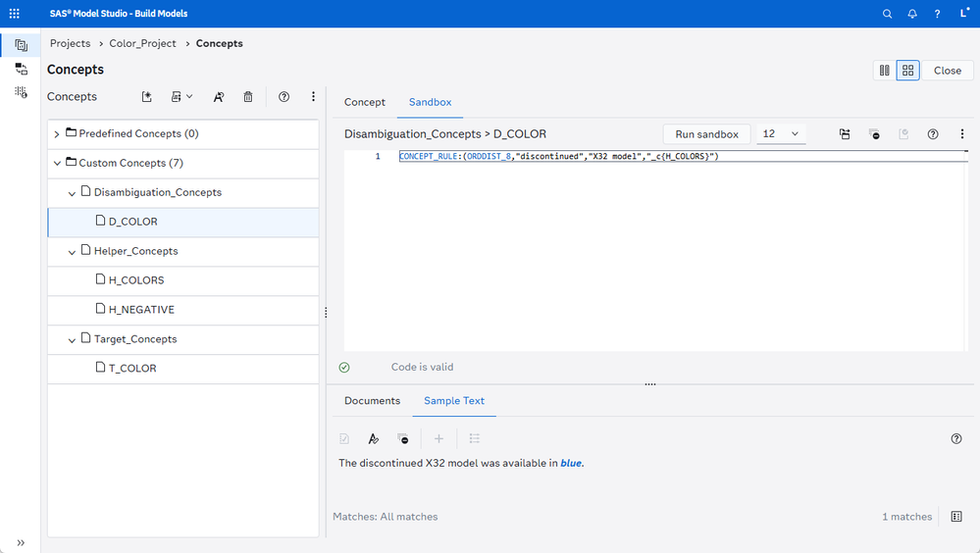980x553 pixels.
Task: Open sandbox more options menu
Action: click(x=962, y=134)
